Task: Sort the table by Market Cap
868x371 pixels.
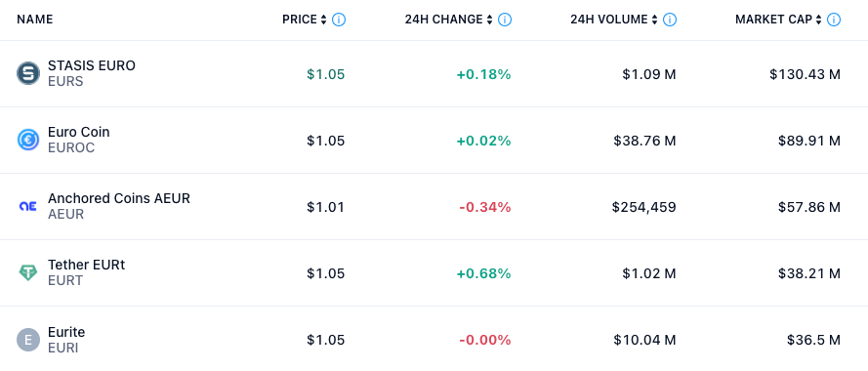Action: 778,20
